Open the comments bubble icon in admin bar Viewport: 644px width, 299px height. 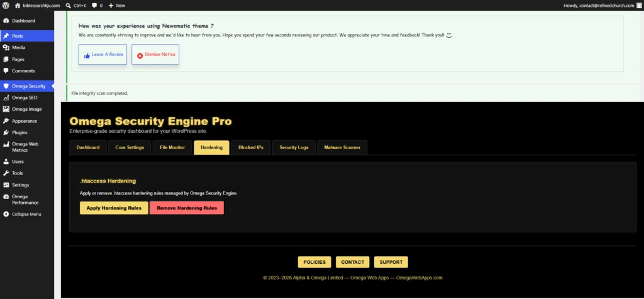pos(94,5)
